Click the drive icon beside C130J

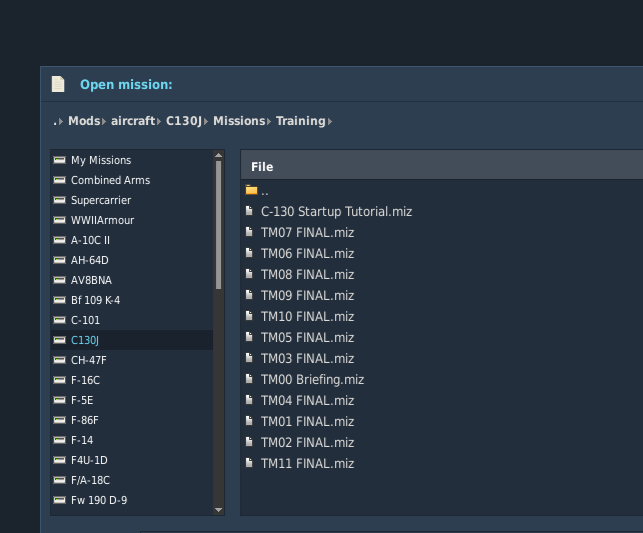click(59, 340)
